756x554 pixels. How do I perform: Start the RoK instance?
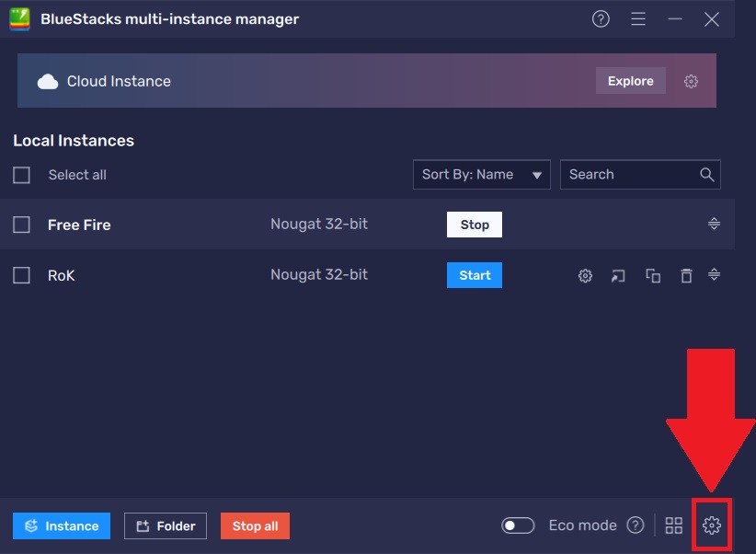pos(475,275)
